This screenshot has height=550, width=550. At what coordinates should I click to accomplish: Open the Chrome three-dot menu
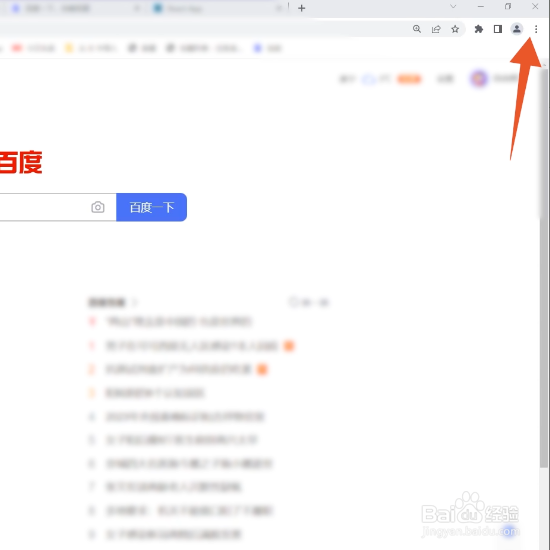point(536,29)
